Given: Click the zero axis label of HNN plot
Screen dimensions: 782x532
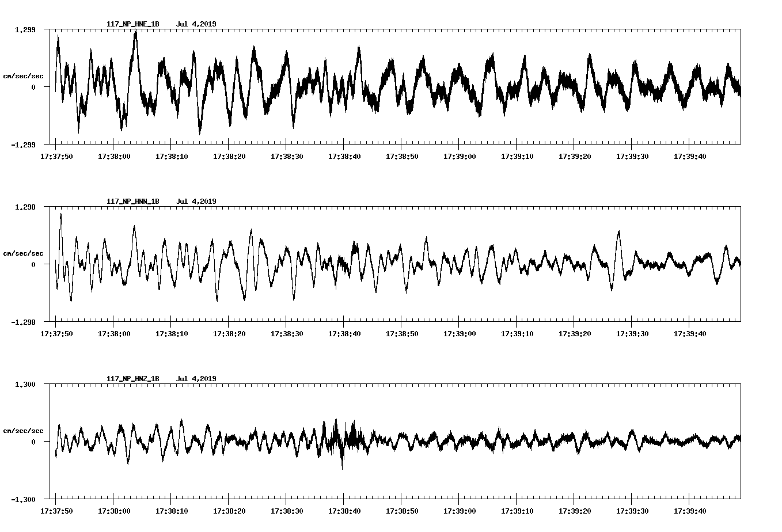Looking at the screenshot, I should [33, 264].
